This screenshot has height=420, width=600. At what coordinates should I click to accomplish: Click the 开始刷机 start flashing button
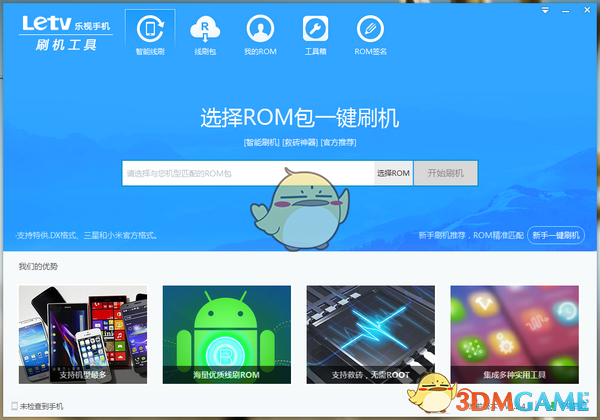[x=445, y=173]
